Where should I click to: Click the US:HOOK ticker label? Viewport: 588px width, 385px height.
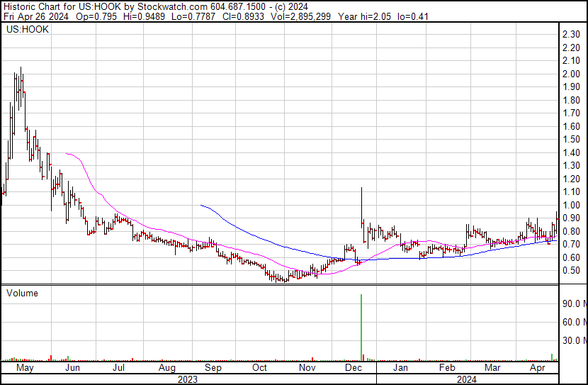(x=28, y=30)
